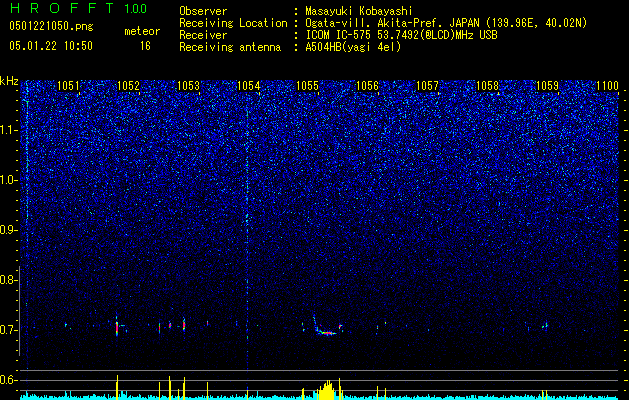The height and width of the screenshot is (400, 629).
Task: Click the Observer field label
Action: click(203, 11)
